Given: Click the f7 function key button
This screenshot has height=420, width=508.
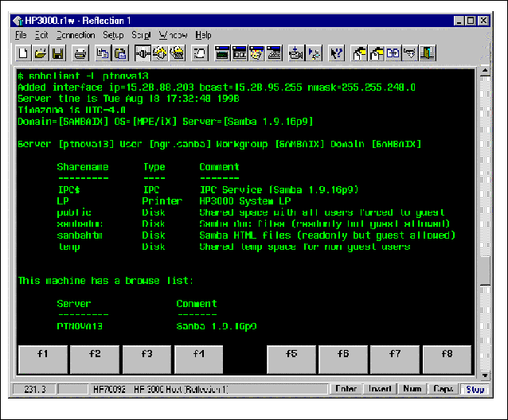Looking at the screenshot, I should coord(395,360).
